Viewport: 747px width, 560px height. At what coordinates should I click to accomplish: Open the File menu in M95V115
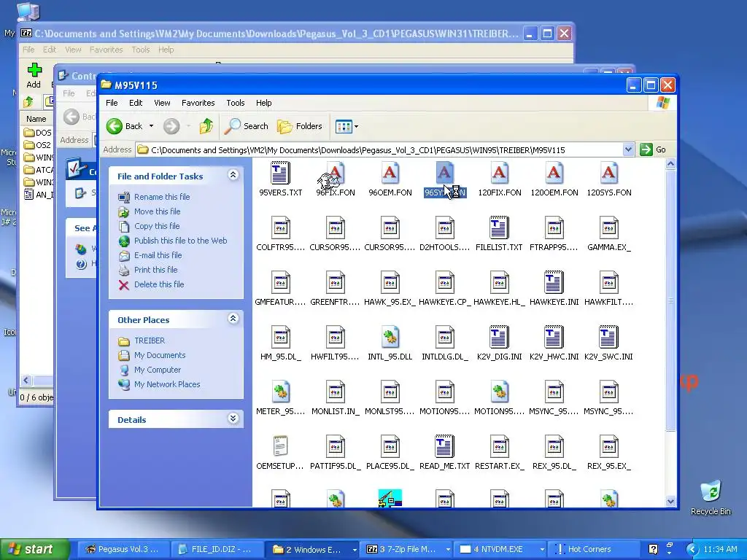pyautogui.click(x=112, y=103)
